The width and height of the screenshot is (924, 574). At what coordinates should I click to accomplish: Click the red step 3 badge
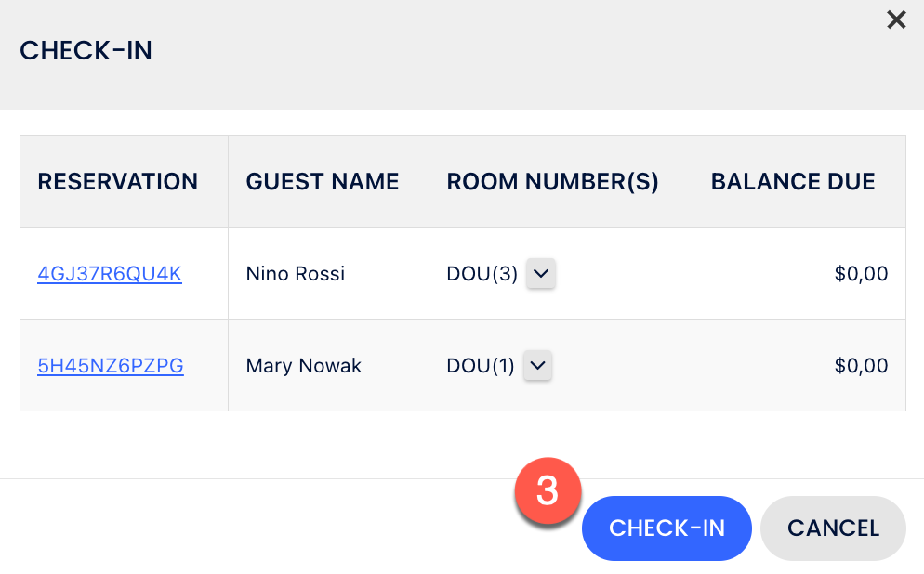click(548, 491)
